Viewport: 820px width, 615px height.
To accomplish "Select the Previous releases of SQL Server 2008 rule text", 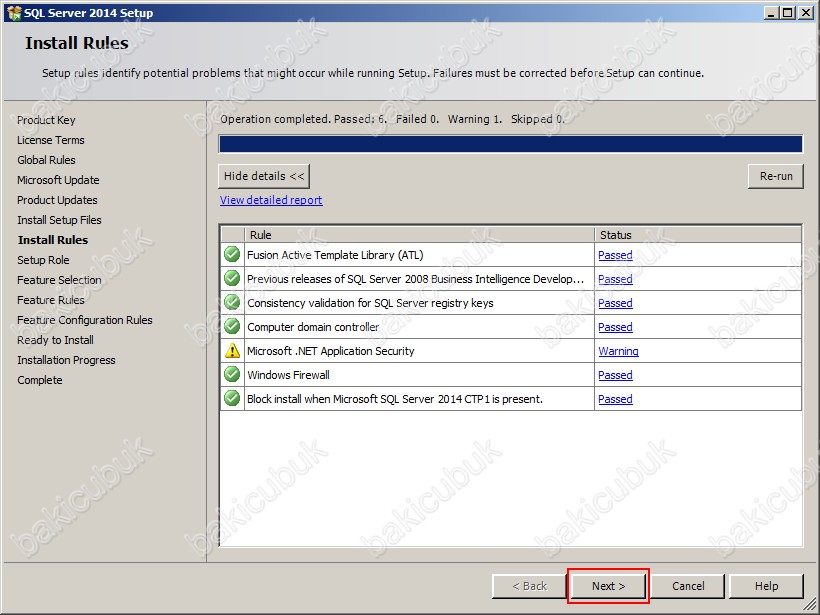I will coord(415,279).
